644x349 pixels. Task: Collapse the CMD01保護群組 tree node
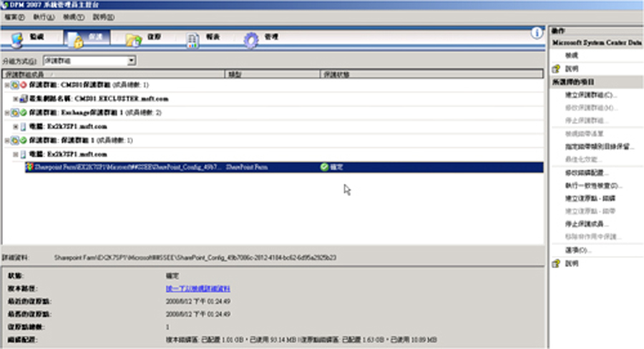pos(7,85)
